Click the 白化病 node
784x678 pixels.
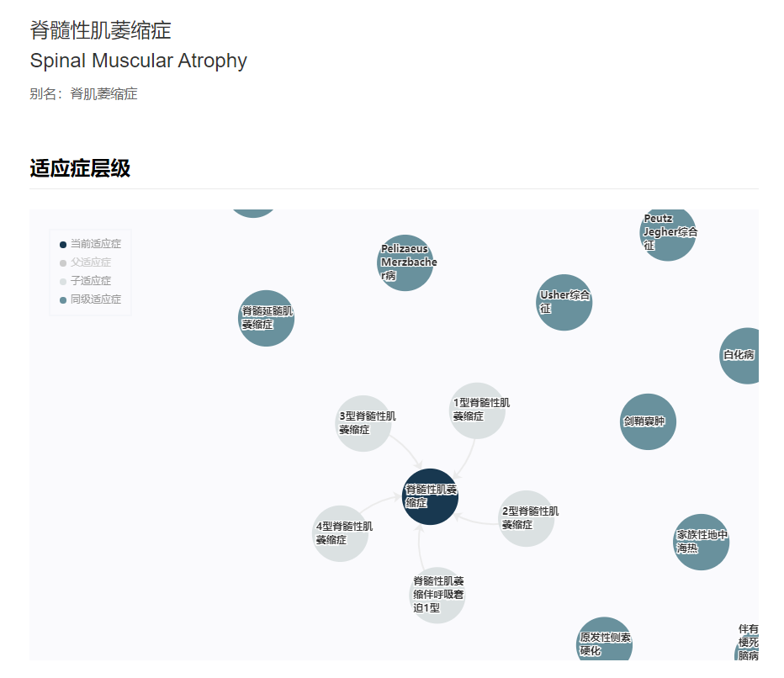(742, 355)
